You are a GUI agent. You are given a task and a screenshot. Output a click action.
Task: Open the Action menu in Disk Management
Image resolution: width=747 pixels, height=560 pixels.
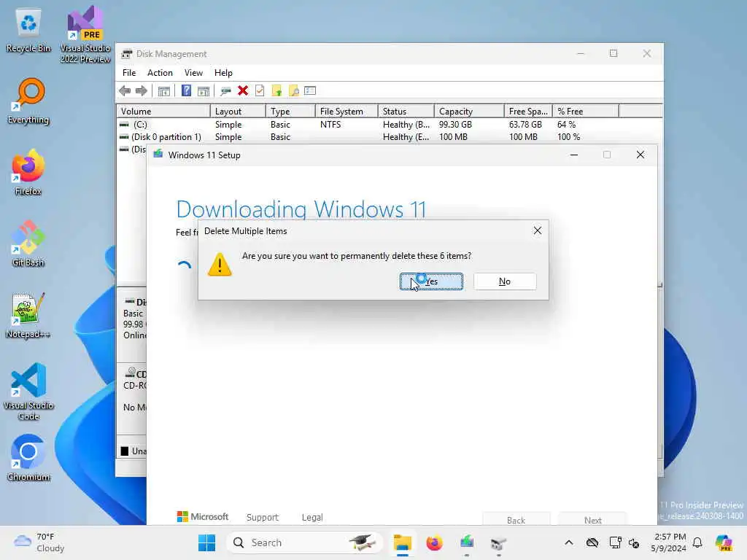tap(160, 73)
